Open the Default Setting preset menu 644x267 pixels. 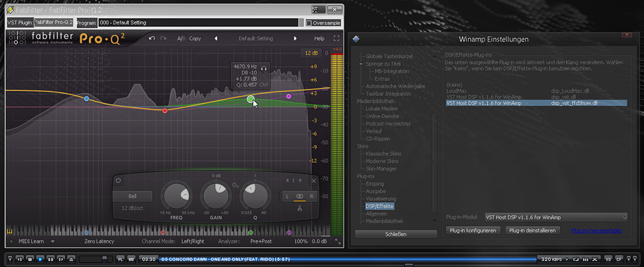point(256,39)
